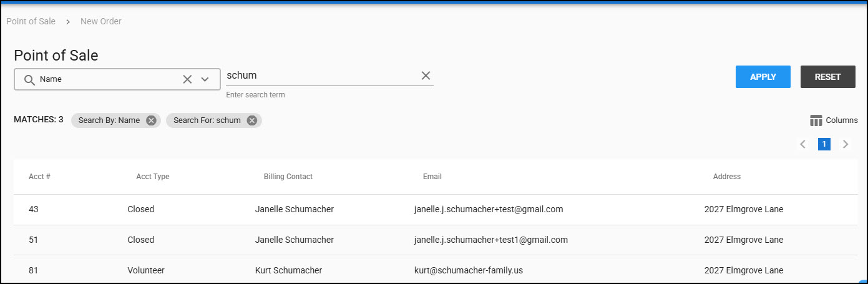The height and width of the screenshot is (284, 868).
Task: Select the account 43 row
Action: (34, 210)
